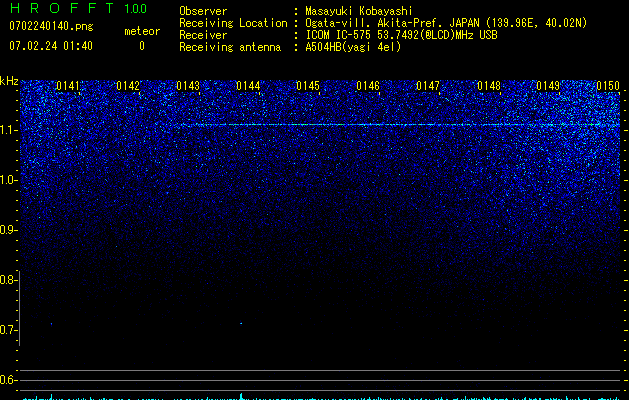Click the 0.8 kHz axis label
Viewport: 629px width, 400px height.
pos(8,280)
